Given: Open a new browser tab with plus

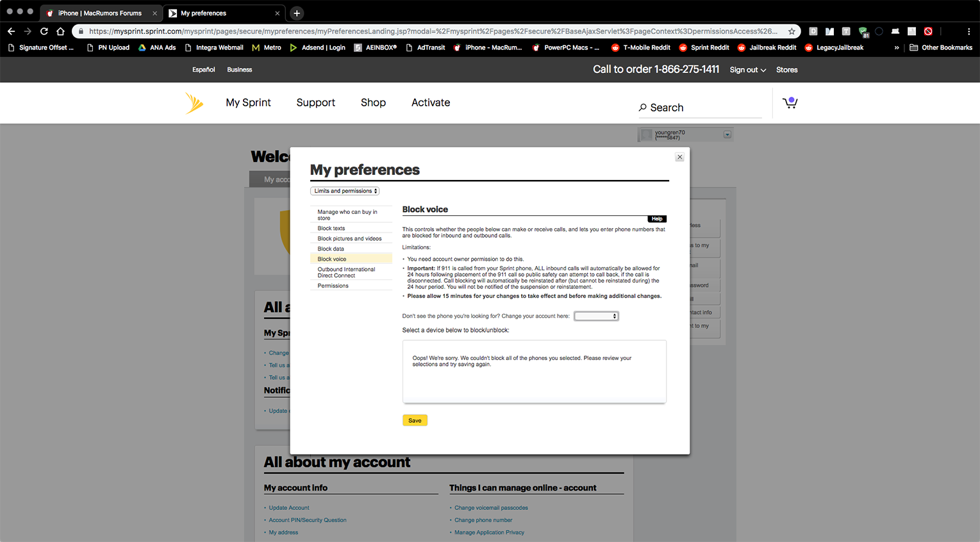Looking at the screenshot, I should [297, 13].
